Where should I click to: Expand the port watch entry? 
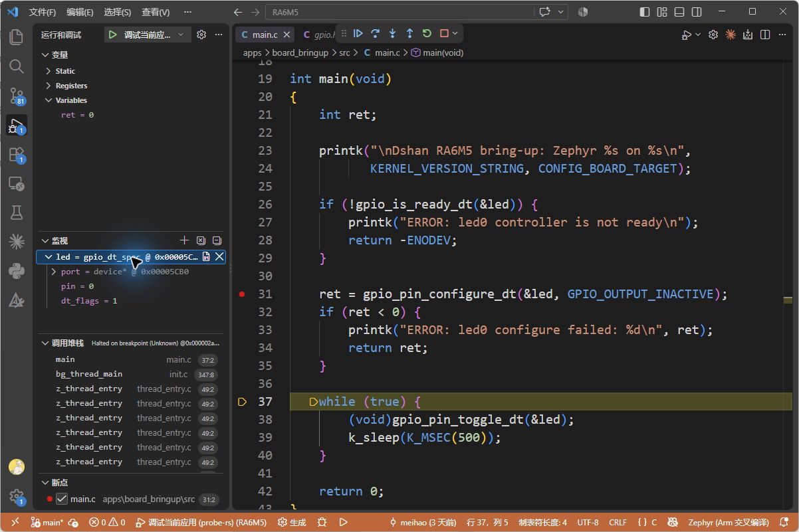[54, 272]
